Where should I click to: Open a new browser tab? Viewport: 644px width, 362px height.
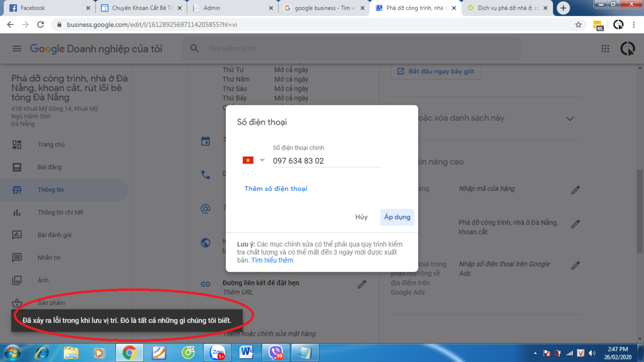563,8
